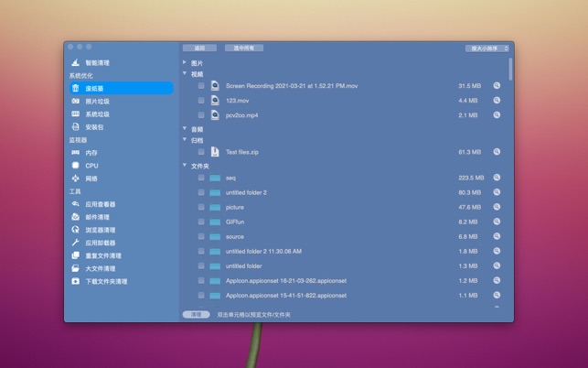Select checkbox for GIFfun folder
Image resolution: width=588 pixels, height=368 pixels.
201,222
